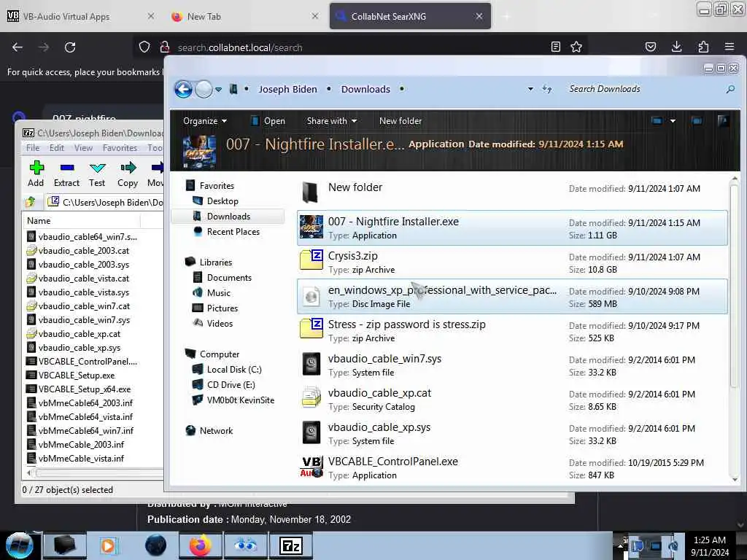Click the Downloads breadcrumb segment
This screenshot has height=560, width=747.
pos(365,89)
